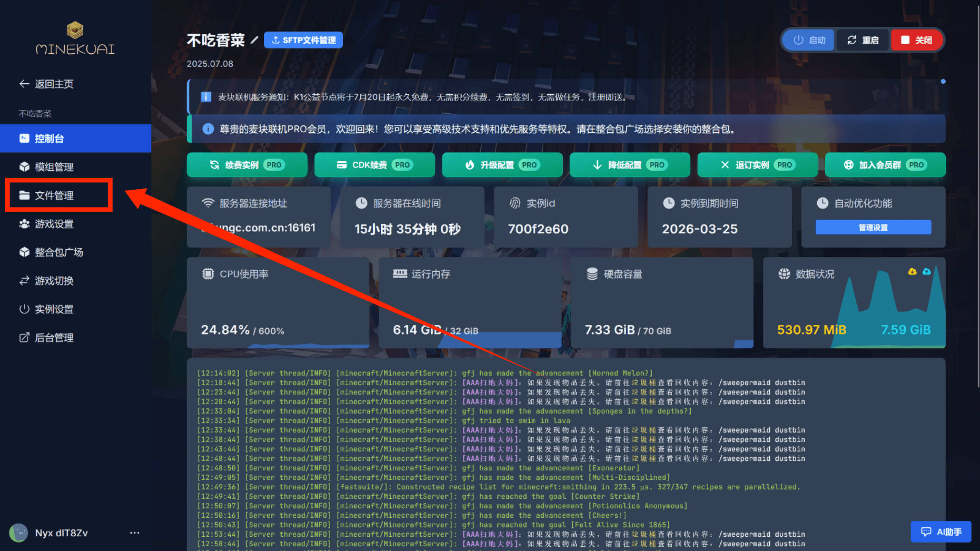Image resolution: width=980 pixels, height=551 pixels.
Task: Open the 整合包广场 marketplace icon
Action: [x=24, y=252]
